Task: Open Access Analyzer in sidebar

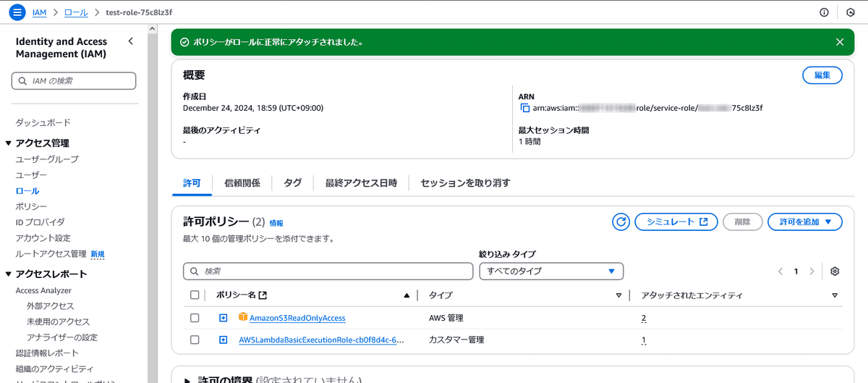Action: (x=43, y=290)
